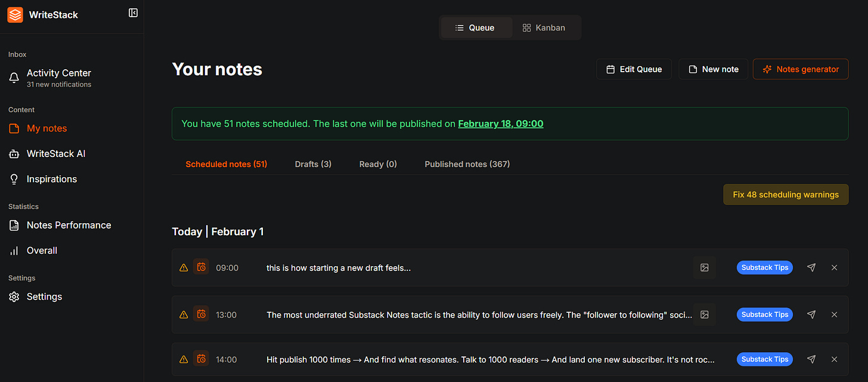Open note about most underrated Substack Notes tactic

(x=479, y=315)
